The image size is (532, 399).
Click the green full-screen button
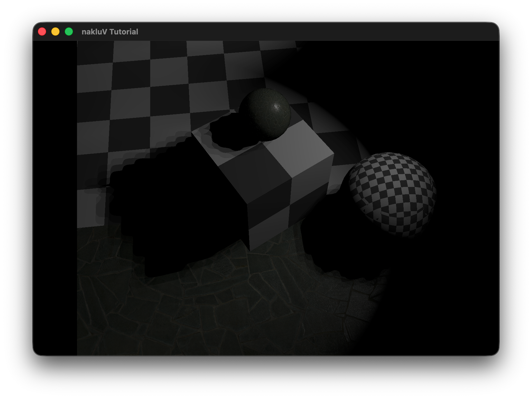click(69, 32)
